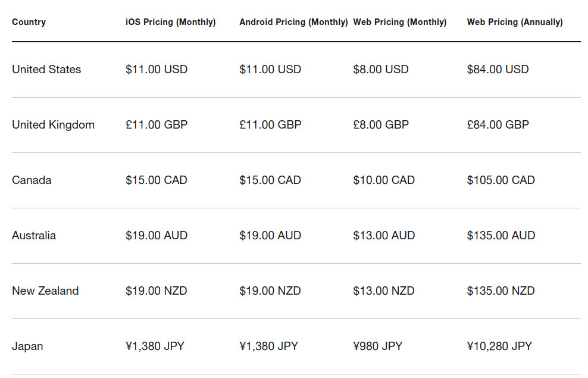
Task: Click the £8.00 GBP web monthly price
Action: [x=381, y=125]
